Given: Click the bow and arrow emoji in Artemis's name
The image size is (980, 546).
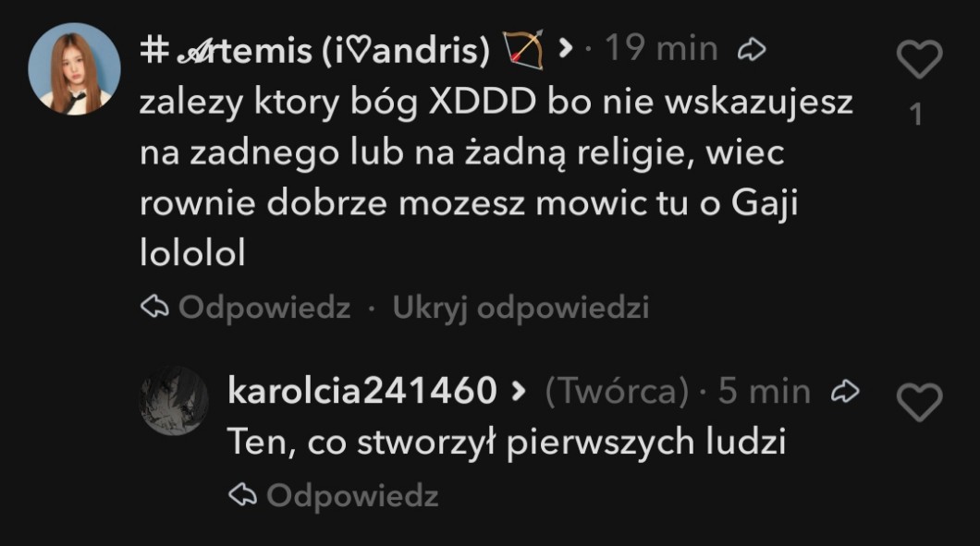Looking at the screenshot, I should coord(524,49).
